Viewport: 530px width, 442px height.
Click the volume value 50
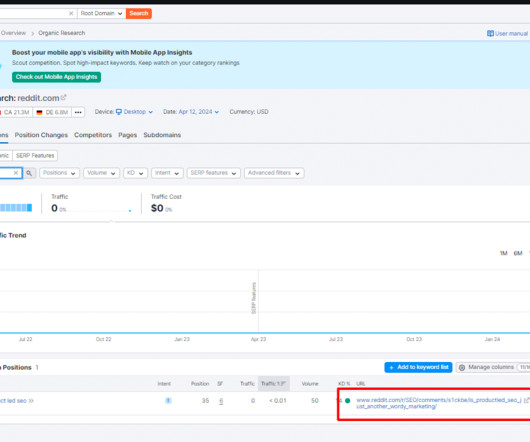click(x=315, y=401)
